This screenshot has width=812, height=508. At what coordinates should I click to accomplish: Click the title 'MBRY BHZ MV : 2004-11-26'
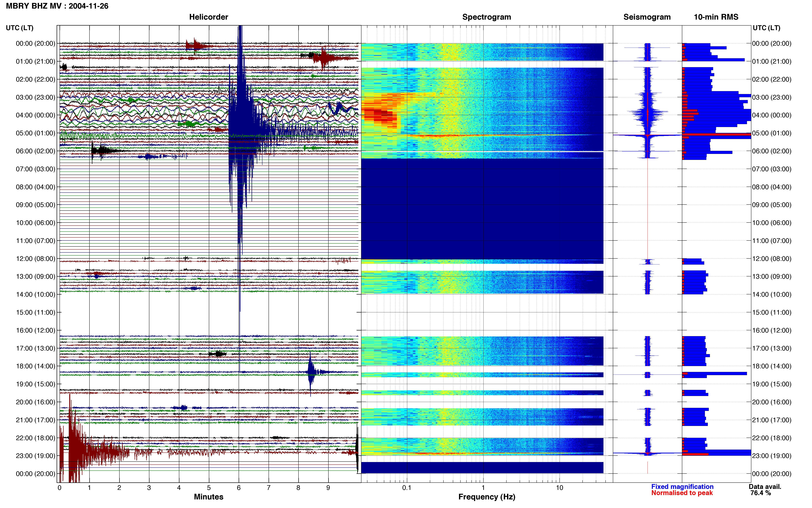[57, 6]
